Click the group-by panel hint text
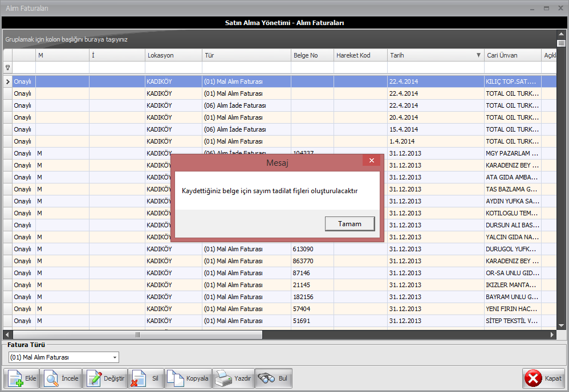The image size is (569, 392). tap(66, 39)
